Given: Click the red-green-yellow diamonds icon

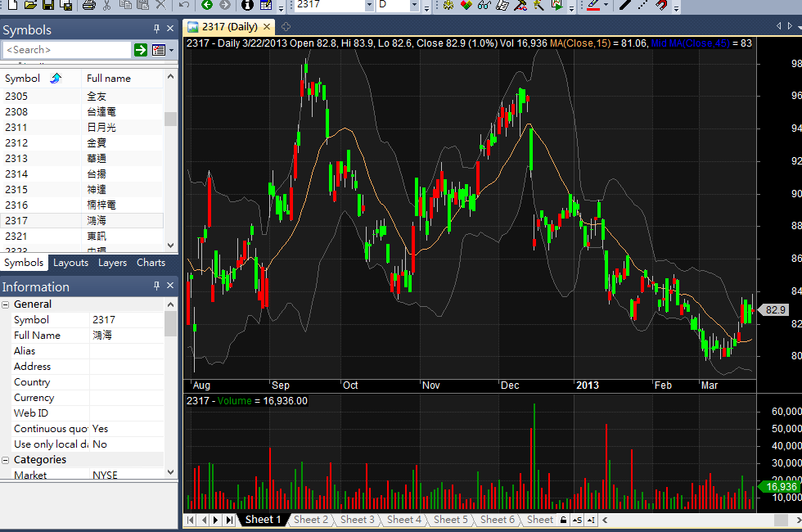Looking at the screenshot, I should tap(466, 5).
